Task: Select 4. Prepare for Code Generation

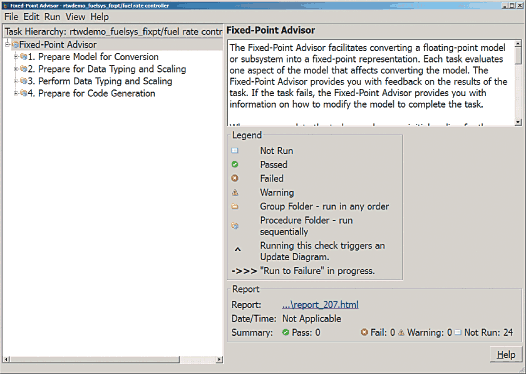Action: coord(92,93)
